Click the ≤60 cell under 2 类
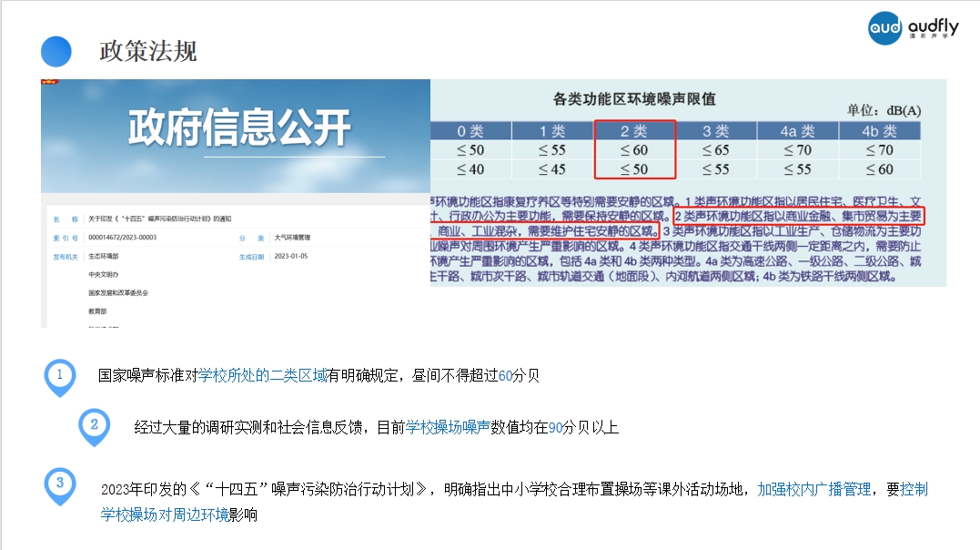Viewport: 980px width, 550px height. tap(634, 150)
